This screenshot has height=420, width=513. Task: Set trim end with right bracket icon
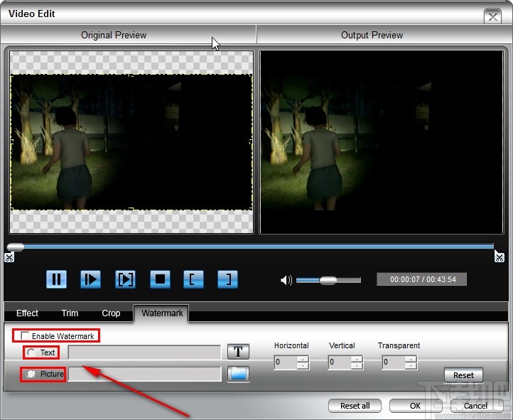[227, 279]
